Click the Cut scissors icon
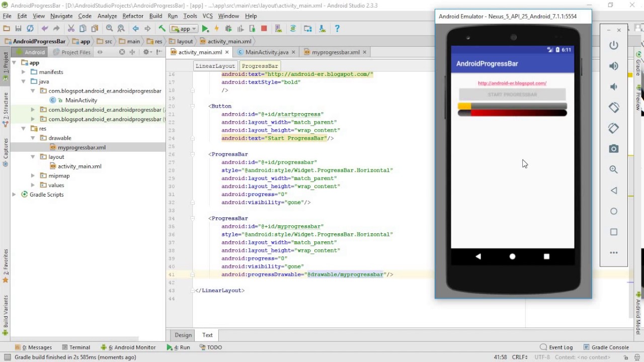This screenshot has height=362, width=644. tap(71, 29)
